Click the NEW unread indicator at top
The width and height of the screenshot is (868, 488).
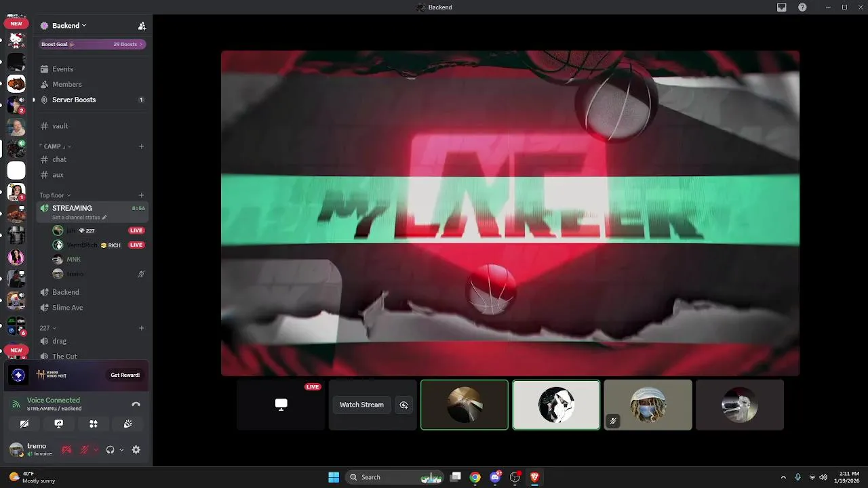pos(16,23)
